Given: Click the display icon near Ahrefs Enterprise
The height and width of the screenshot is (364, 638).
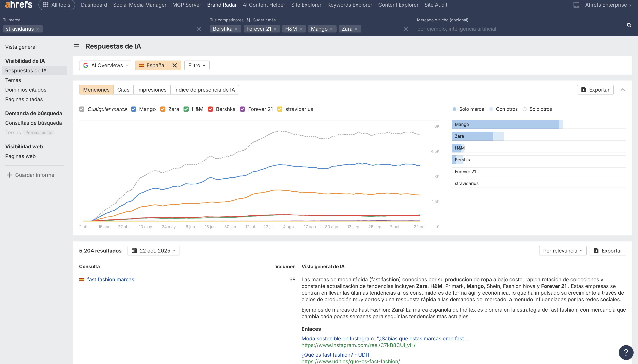Looking at the screenshot, I should [x=576, y=5].
